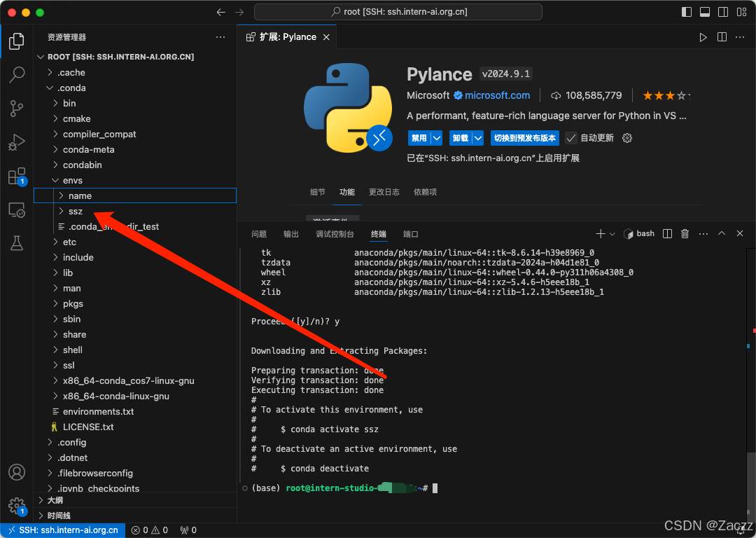This screenshot has height=538, width=756.
Task: Open the Remote Explorer view
Action: click(x=17, y=210)
